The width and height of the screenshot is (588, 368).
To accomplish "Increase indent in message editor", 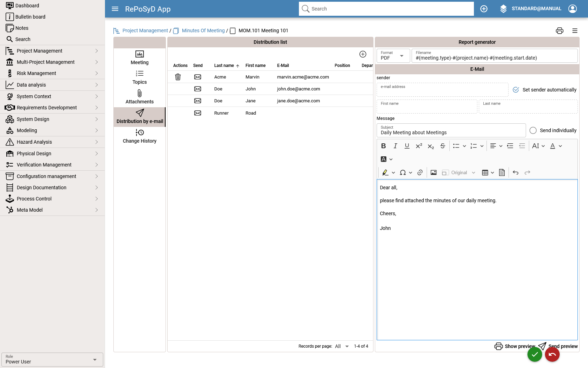I will (510, 146).
